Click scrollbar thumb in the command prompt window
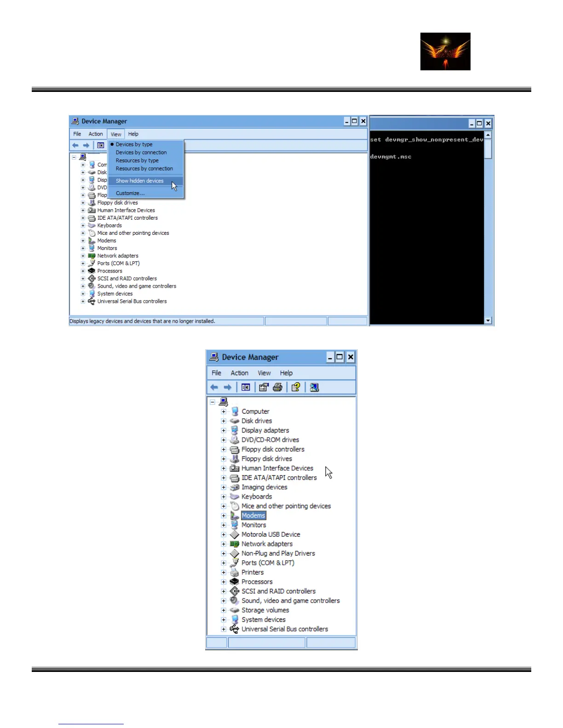The image size is (563, 728). click(x=488, y=149)
